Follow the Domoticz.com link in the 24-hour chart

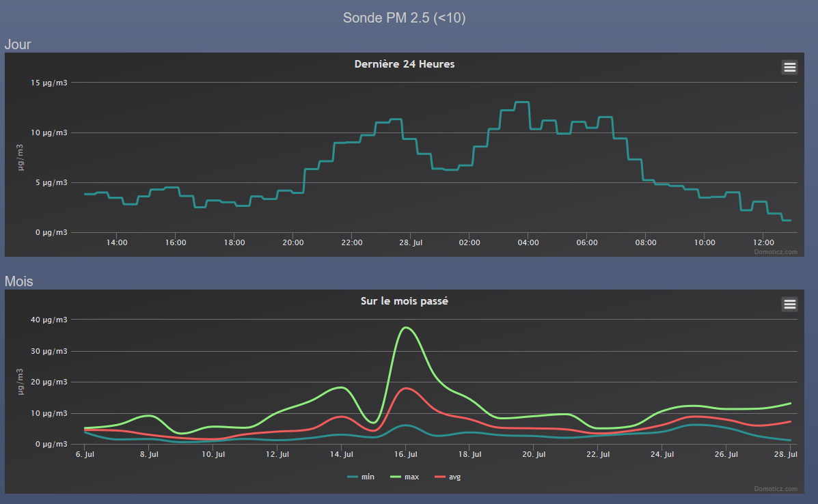pyautogui.click(x=775, y=252)
